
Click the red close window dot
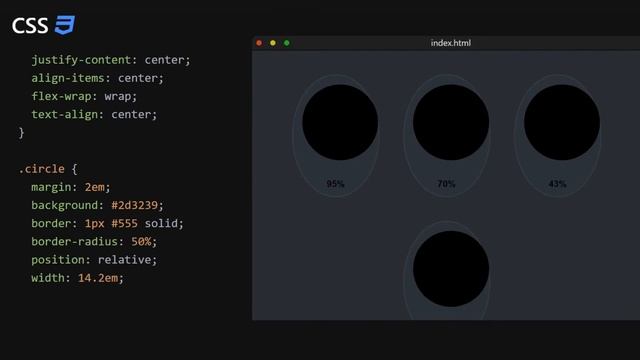pyautogui.click(x=259, y=43)
